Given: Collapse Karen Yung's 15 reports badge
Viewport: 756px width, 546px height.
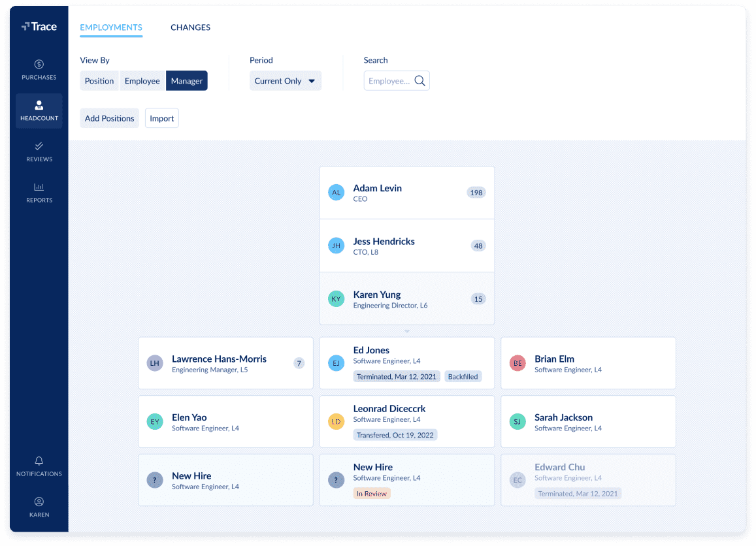Looking at the screenshot, I should coord(478,298).
